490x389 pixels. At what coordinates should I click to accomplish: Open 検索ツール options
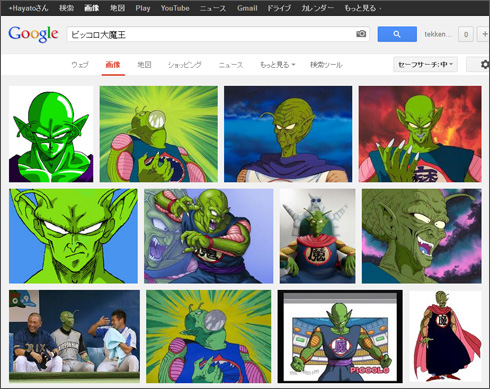[x=326, y=65]
